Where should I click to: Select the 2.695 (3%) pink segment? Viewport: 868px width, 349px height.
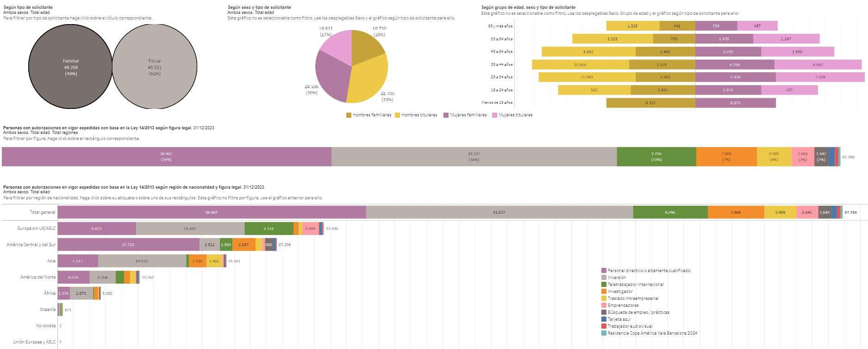pyautogui.click(x=803, y=157)
